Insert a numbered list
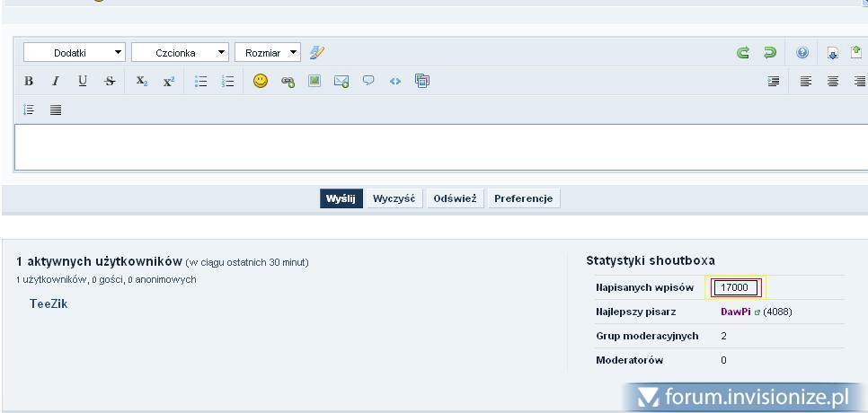 (228, 82)
